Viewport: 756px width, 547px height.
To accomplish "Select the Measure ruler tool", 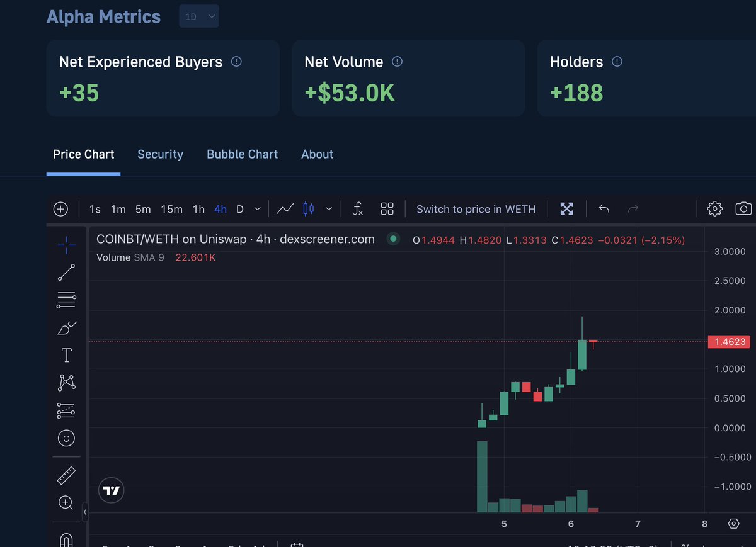I will tap(66, 475).
